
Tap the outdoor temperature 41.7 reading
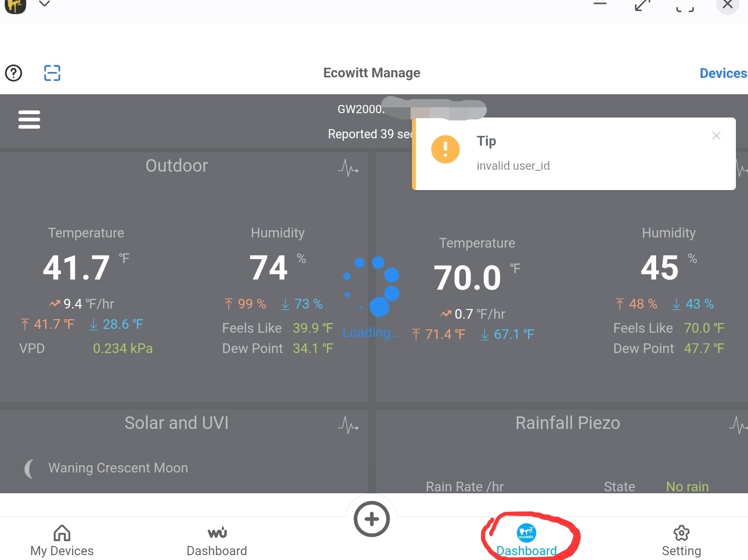(x=76, y=268)
